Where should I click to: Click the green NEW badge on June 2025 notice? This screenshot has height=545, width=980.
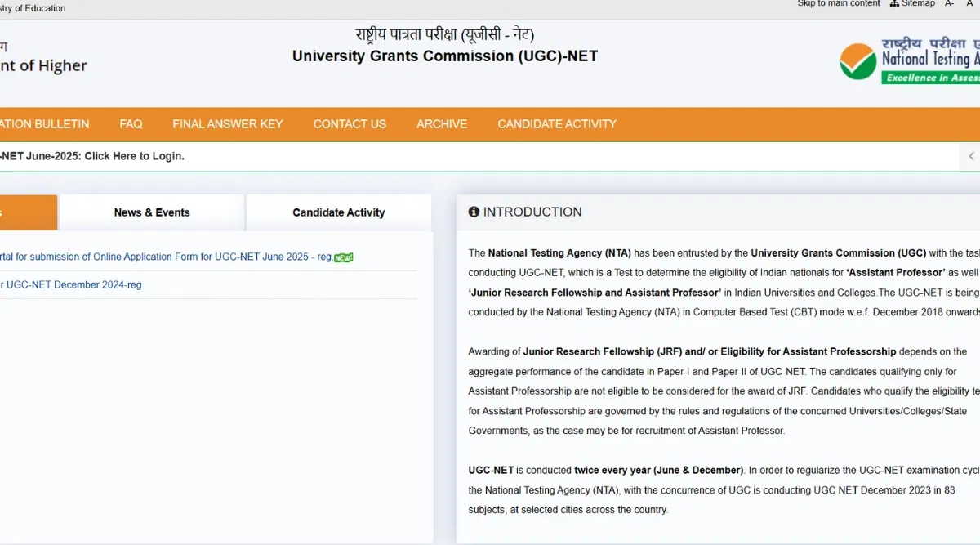point(344,257)
